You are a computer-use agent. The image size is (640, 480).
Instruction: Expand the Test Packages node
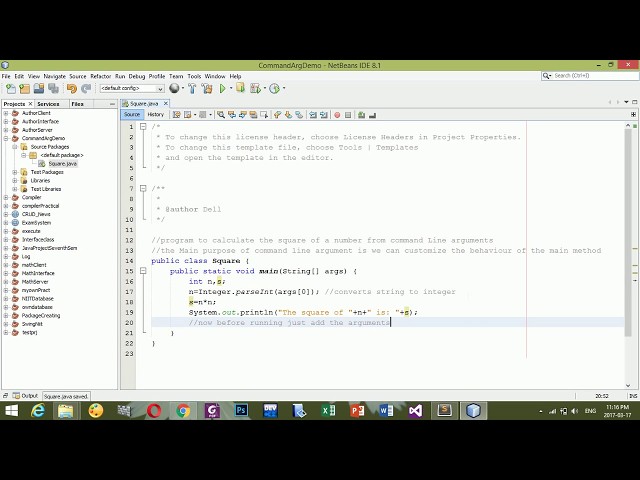pyautogui.click(x=15, y=172)
